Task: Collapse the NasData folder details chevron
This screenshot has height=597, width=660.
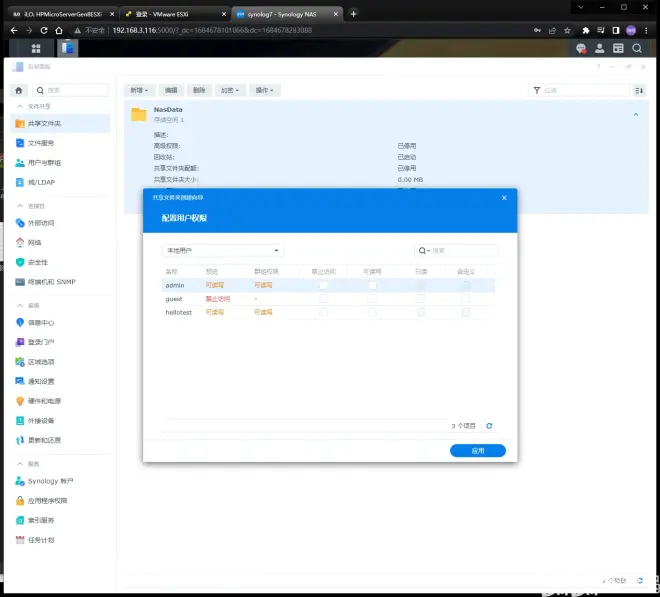Action: tap(636, 115)
